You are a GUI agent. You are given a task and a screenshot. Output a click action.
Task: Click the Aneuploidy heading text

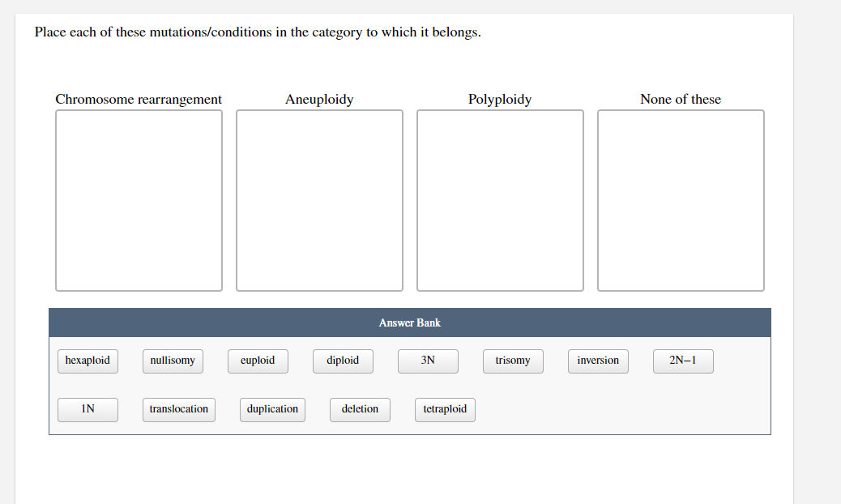tap(319, 99)
